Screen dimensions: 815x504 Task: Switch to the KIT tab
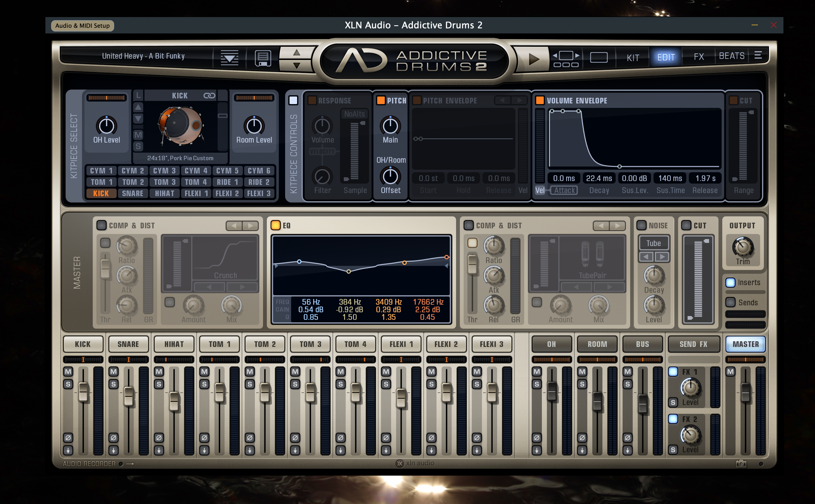[632, 58]
